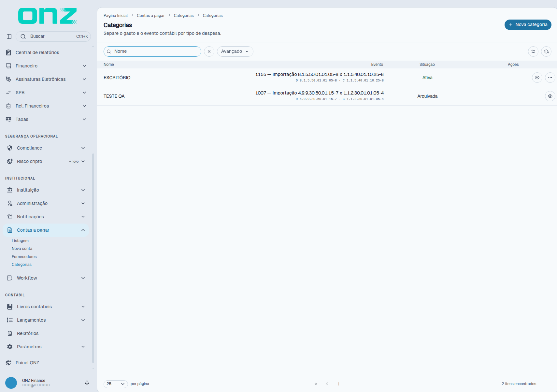
Task: Expand the Compliance menu
Action: [46, 148]
